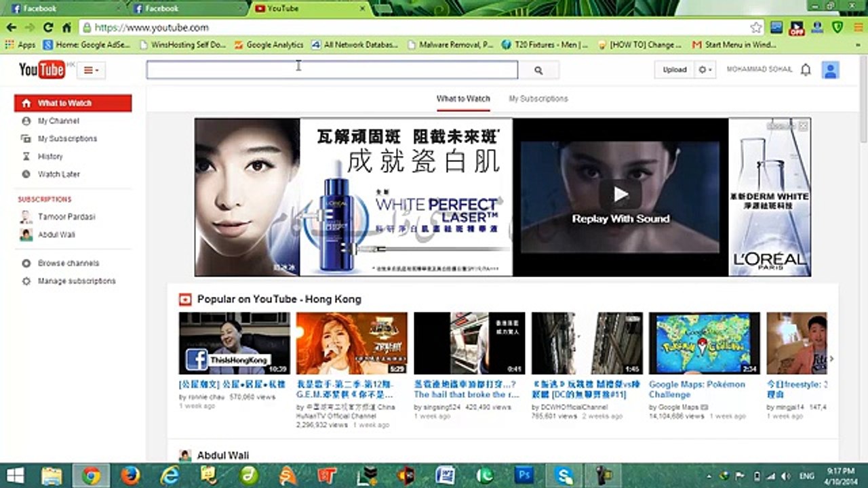Click Replay With Sound play button
The image size is (868, 488).
620,195
